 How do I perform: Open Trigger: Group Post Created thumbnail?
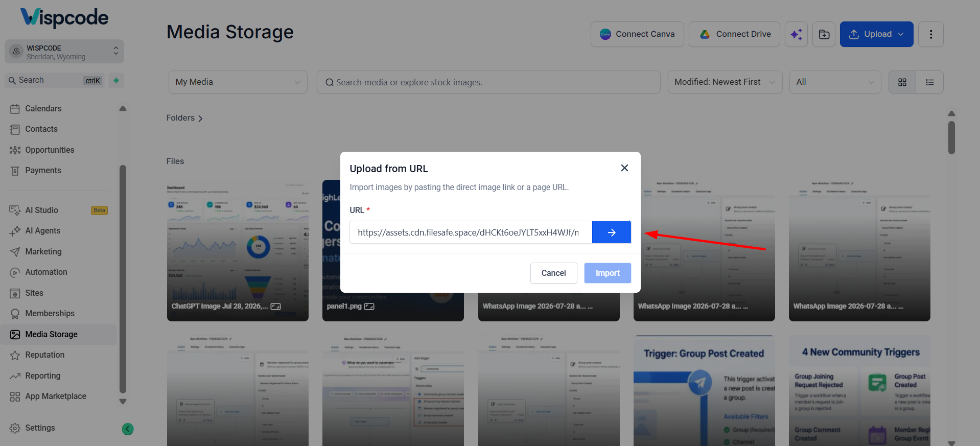point(704,391)
